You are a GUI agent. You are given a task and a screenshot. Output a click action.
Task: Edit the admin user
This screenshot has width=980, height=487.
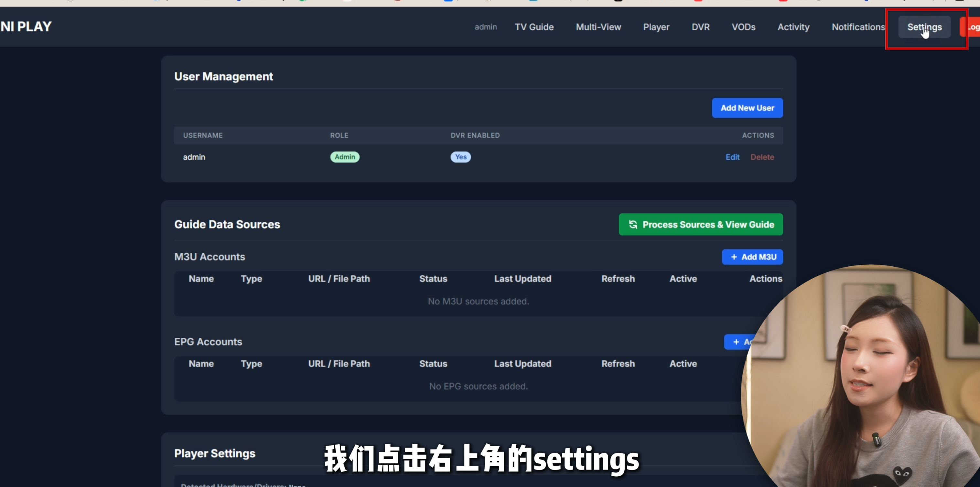(732, 157)
